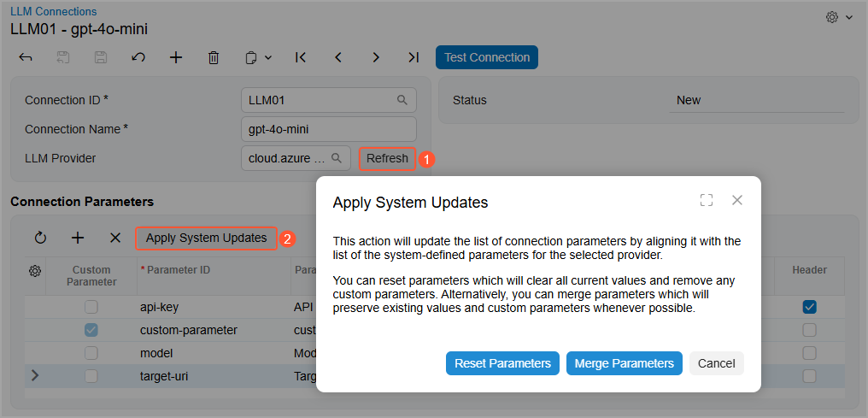The height and width of the screenshot is (418, 868).
Task: Select the custom-parameter ID cell
Action: [x=214, y=330]
